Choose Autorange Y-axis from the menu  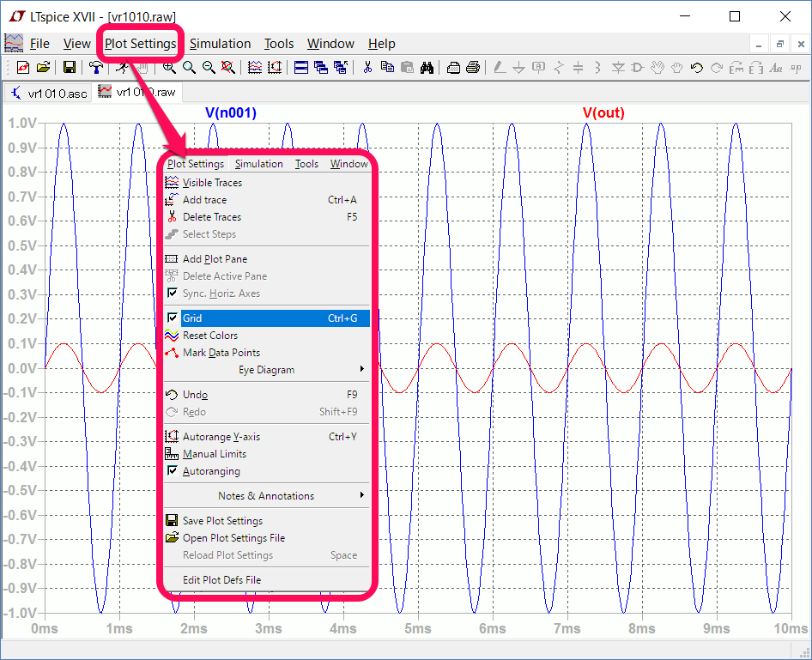[267, 436]
